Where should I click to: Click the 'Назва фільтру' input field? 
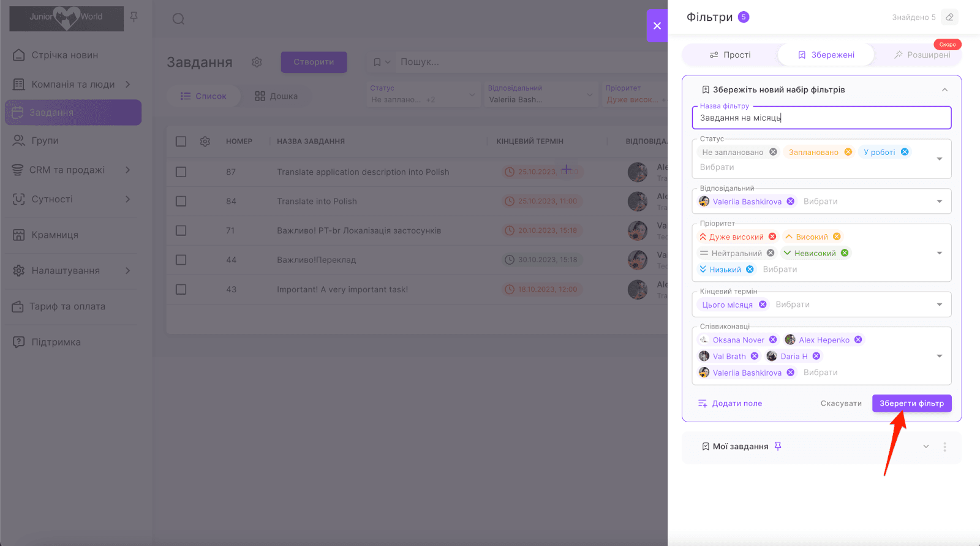821,118
